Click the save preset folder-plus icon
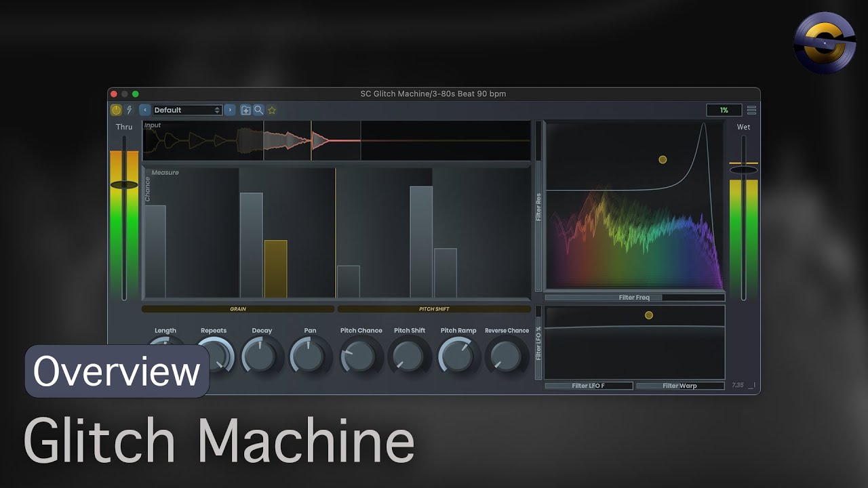The height and width of the screenshot is (488, 868). pos(245,110)
